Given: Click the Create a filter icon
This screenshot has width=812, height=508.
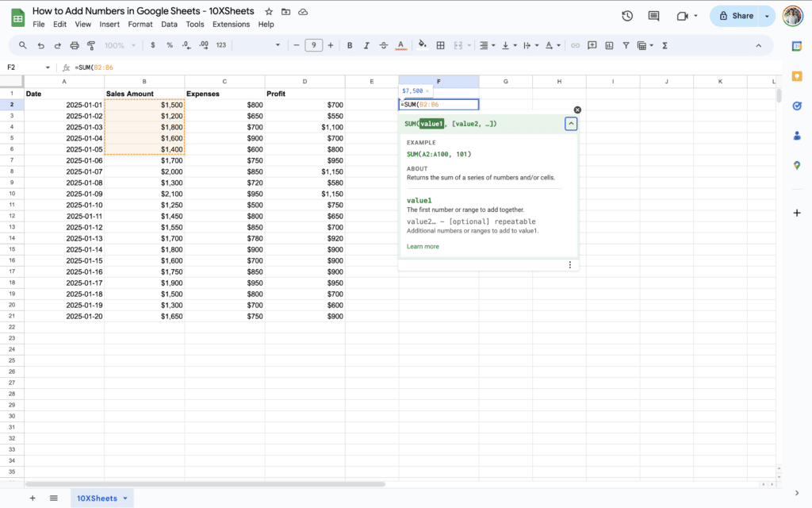Looking at the screenshot, I should (626, 45).
